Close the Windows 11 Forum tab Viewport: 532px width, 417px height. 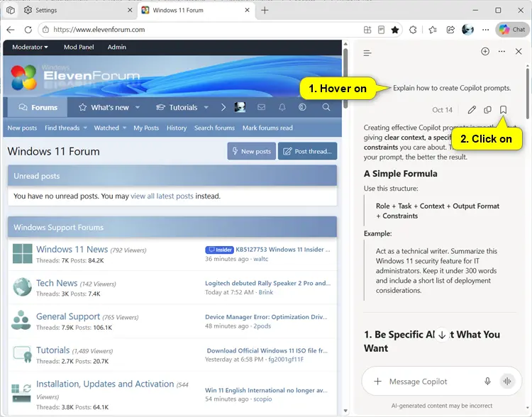[x=248, y=10]
